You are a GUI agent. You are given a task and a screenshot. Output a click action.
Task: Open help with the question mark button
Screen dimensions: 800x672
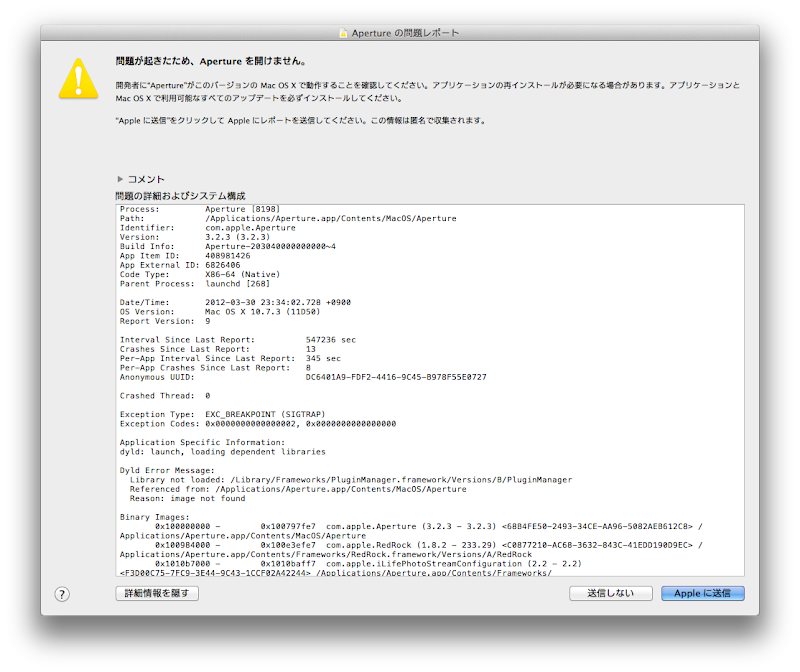62,594
